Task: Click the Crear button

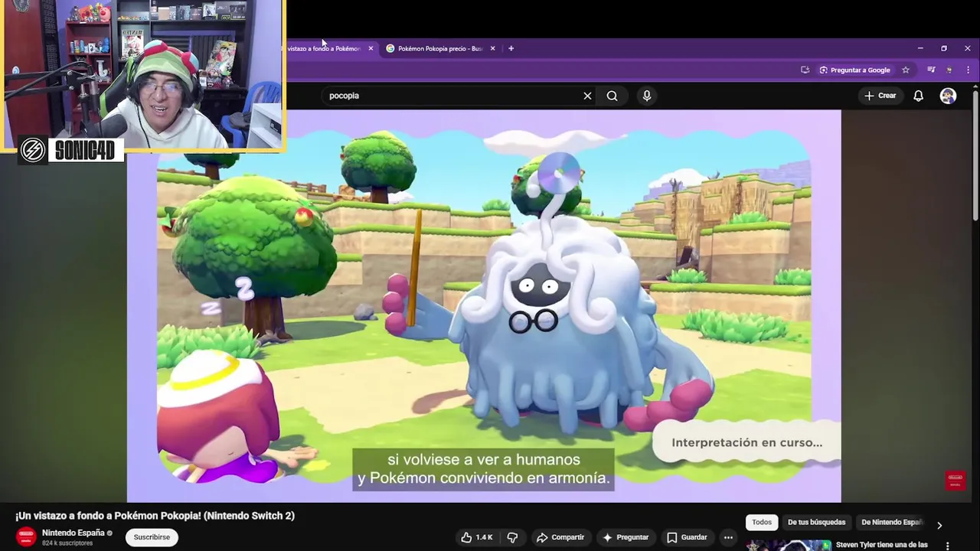Action: tap(880, 96)
